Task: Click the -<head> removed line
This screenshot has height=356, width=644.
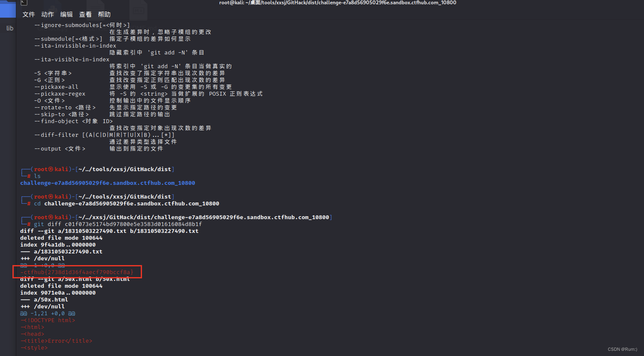Action: tap(32, 334)
